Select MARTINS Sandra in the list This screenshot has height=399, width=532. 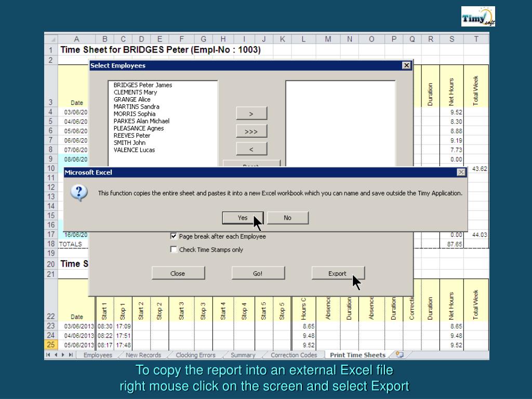click(x=137, y=107)
